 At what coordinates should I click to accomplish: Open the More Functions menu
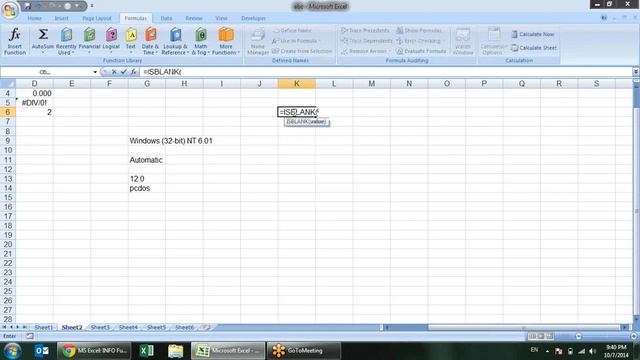click(225, 41)
